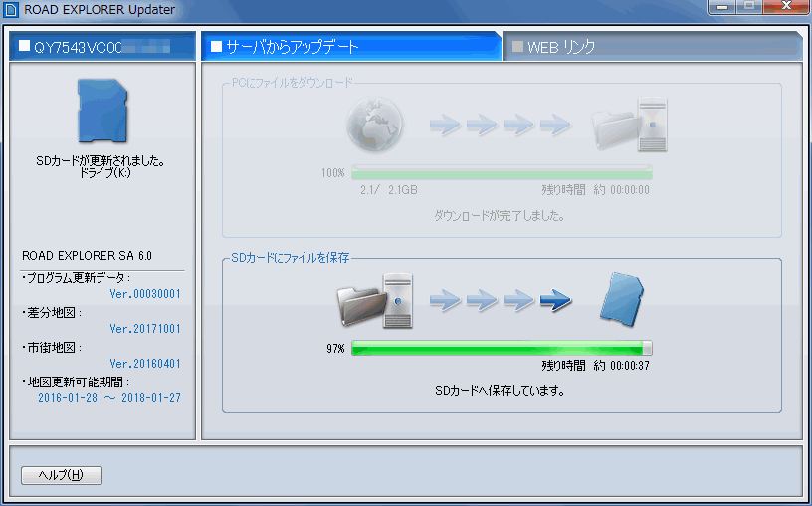Click the dark blue active arrow in SD save section
The width and height of the screenshot is (812, 506).
pyautogui.click(x=555, y=300)
